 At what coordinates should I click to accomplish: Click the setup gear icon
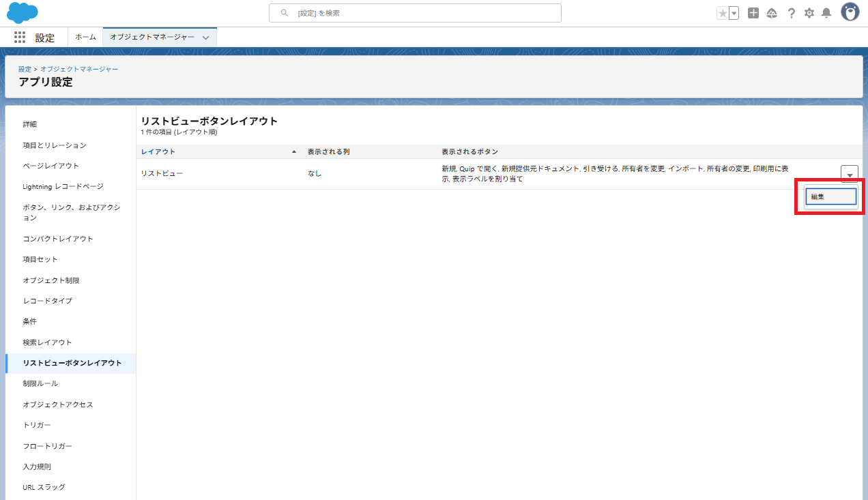pos(809,13)
